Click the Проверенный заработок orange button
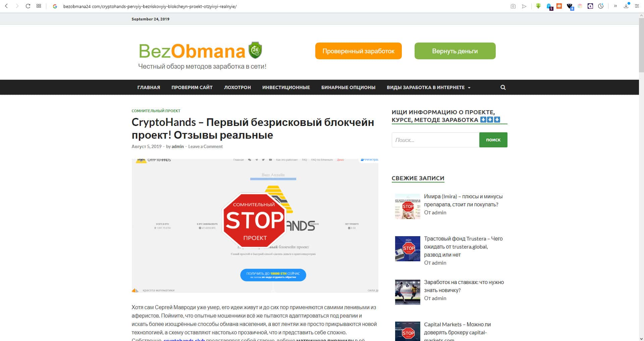 (358, 51)
